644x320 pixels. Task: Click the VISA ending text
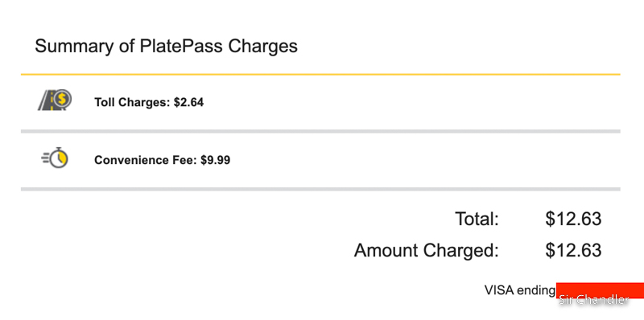[x=519, y=290]
